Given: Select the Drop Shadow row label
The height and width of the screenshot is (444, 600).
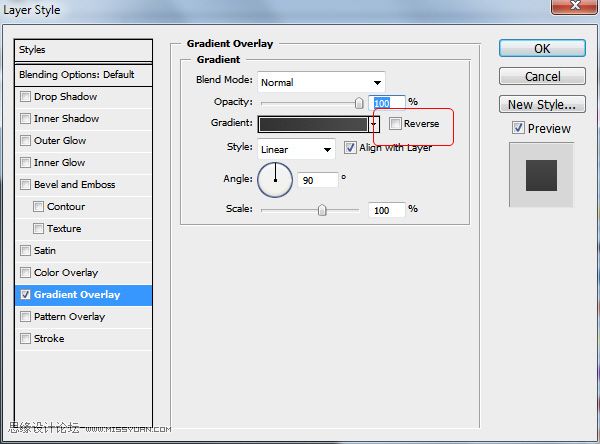Looking at the screenshot, I should coord(65,96).
